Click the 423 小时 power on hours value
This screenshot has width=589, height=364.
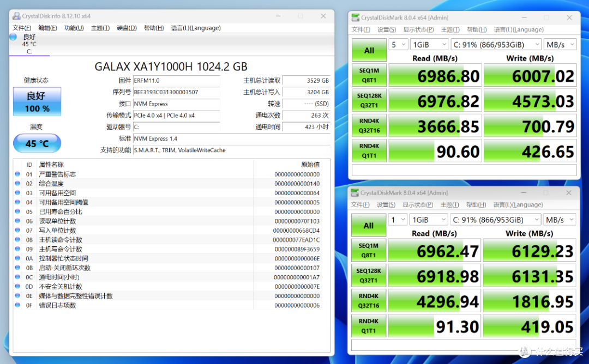306,127
